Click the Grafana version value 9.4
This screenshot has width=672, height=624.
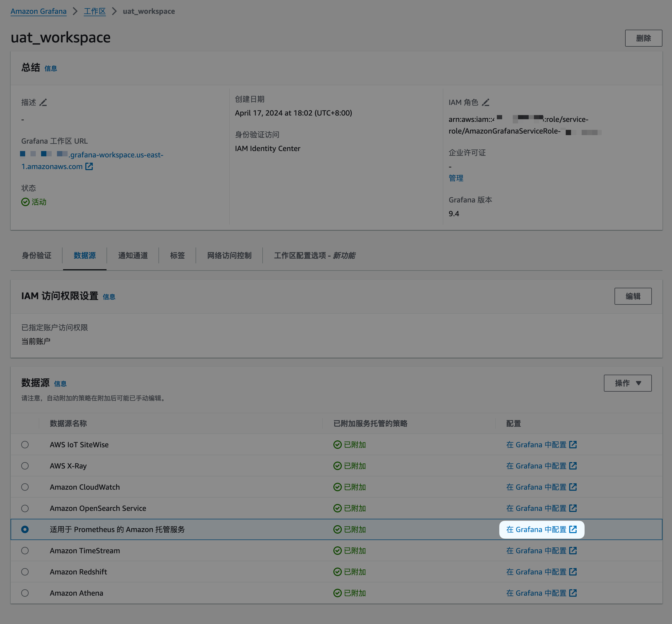454,214
